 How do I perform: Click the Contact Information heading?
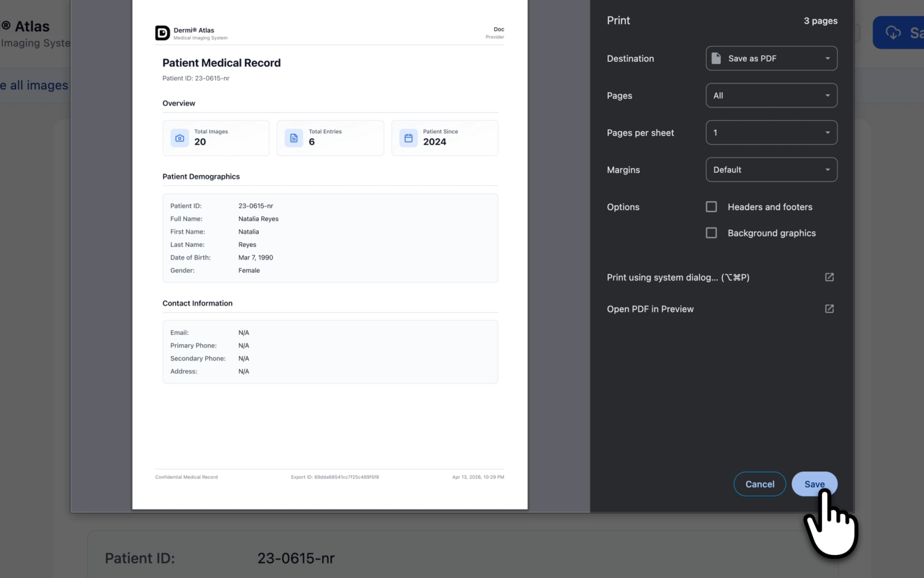pos(198,303)
